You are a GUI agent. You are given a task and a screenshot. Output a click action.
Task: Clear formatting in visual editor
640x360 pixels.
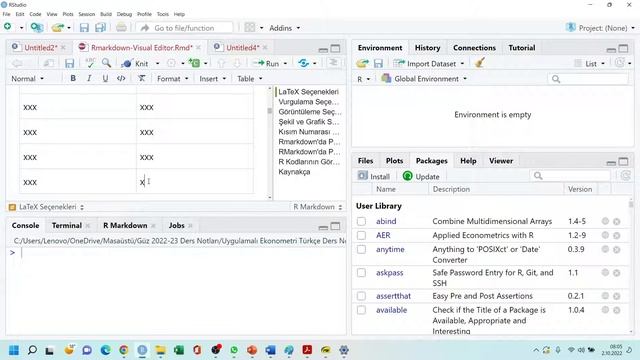[141, 78]
